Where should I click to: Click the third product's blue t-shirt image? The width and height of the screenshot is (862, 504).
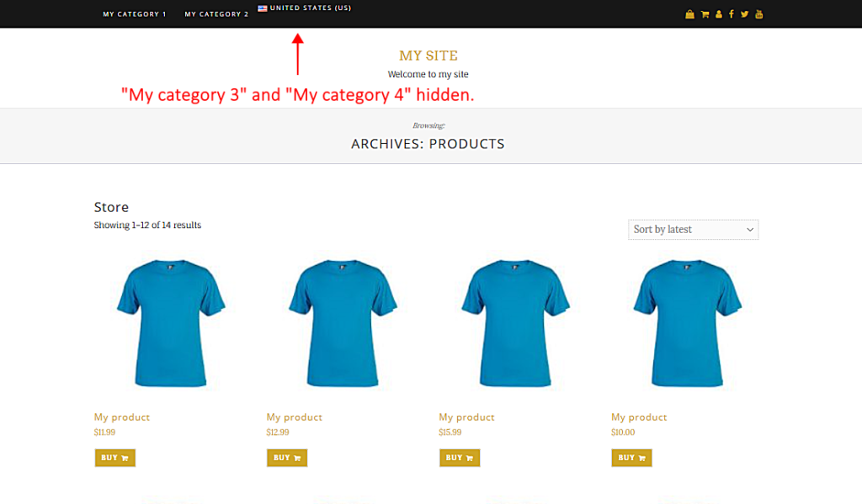(x=515, y=323)
